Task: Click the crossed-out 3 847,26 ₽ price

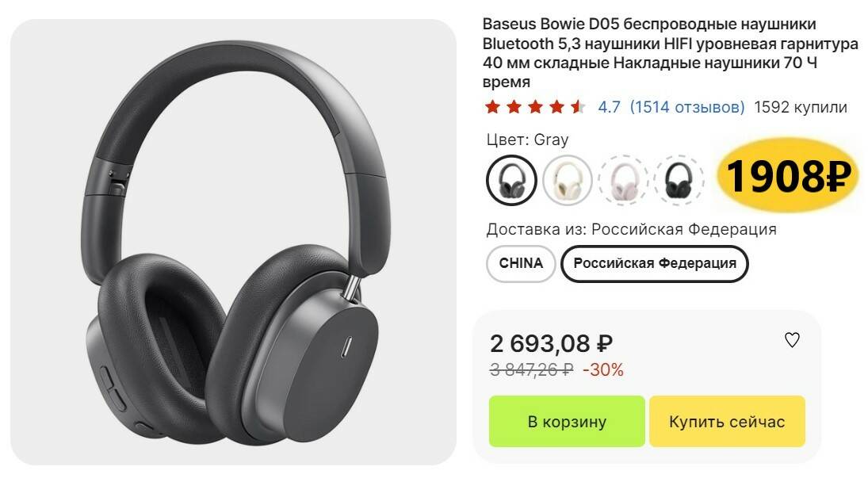Action: pyautogui.click(x=531, y=369)
